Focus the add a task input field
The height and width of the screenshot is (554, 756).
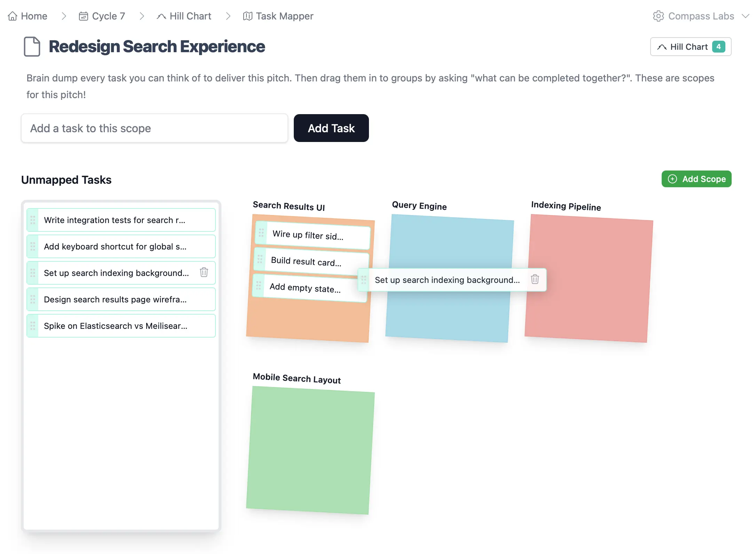pyautogui.click(x=154, y=128)
